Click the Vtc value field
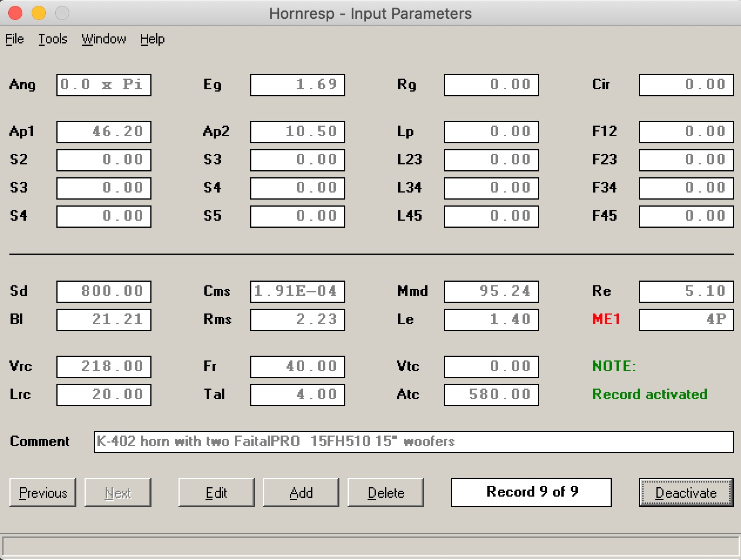This screenshot has width=741, height=560. (491, 366)
